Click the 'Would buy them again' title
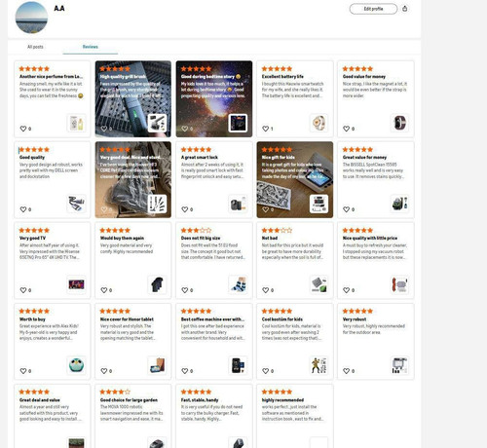Viewport: 487px width, 448px height. [122, 238]
